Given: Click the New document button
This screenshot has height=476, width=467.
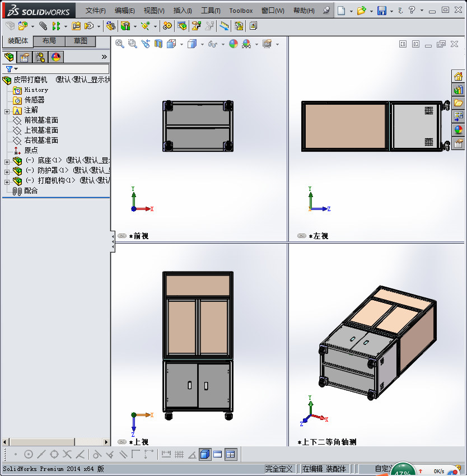Looking at the screenshot, I should click(342, 11).
